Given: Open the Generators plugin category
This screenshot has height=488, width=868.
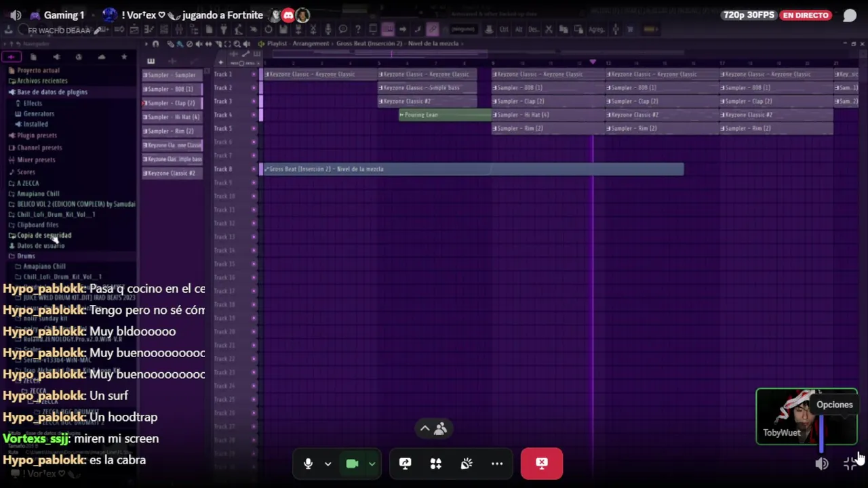Looking at the screenshot, I should pyautogui.click(x=35, y=114).
